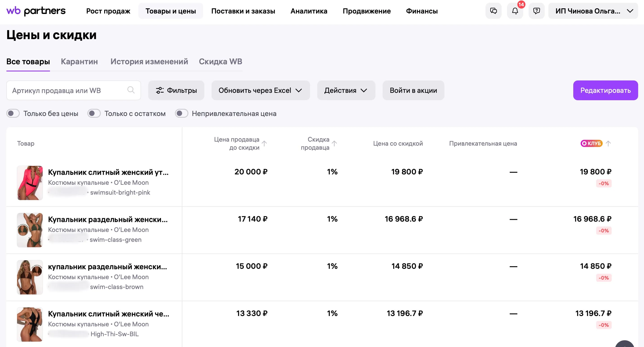
Task: Toggle 'Только без цены' switch
Action: coord(13,113)
